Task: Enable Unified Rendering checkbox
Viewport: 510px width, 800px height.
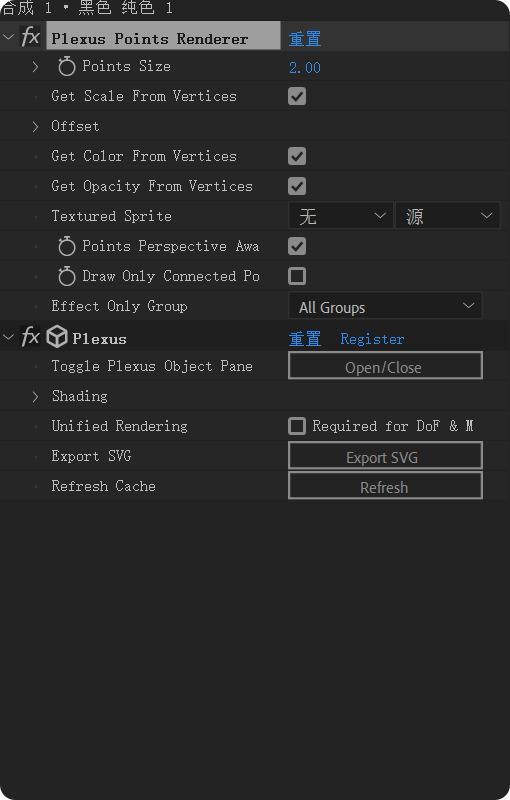Action: 297,426
